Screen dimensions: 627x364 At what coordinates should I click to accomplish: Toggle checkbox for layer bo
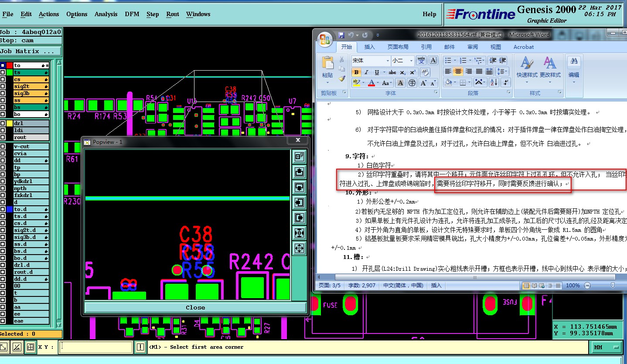coord(3,114)
